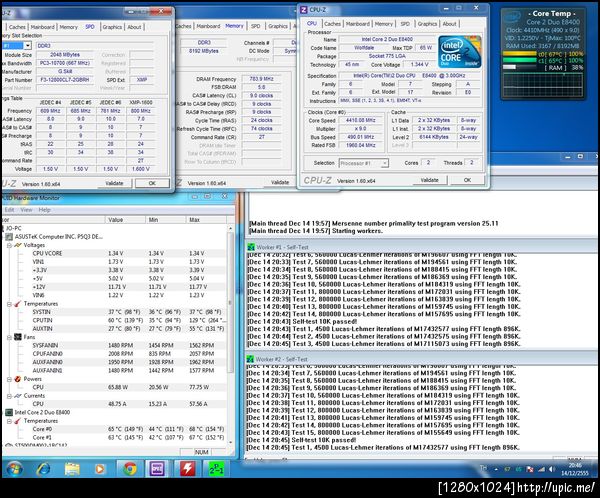This screenshot has height=498, width=600.
Task: Open the View menu in Hardware Monitor
Action: (x=26, y=210)
